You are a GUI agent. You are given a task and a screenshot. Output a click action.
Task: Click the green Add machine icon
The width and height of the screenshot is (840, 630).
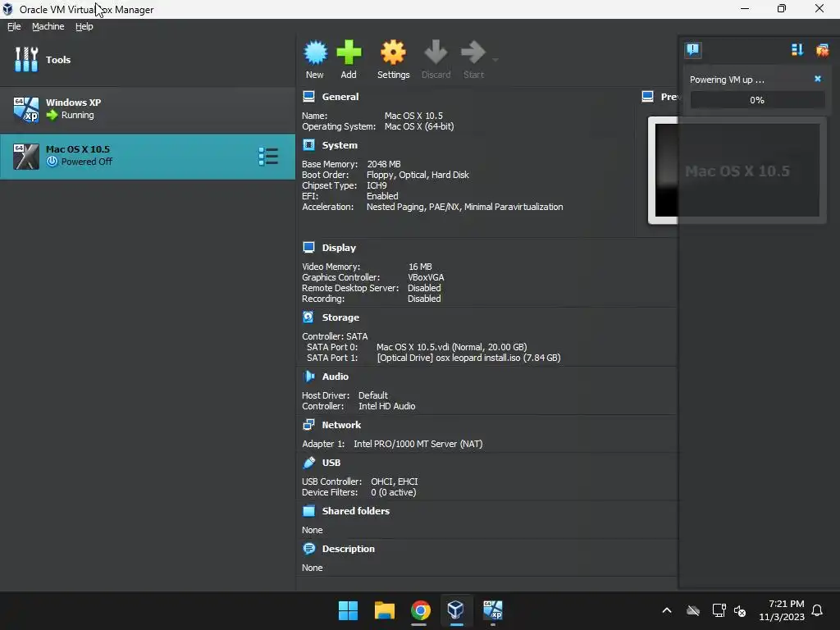pos(349,52)
